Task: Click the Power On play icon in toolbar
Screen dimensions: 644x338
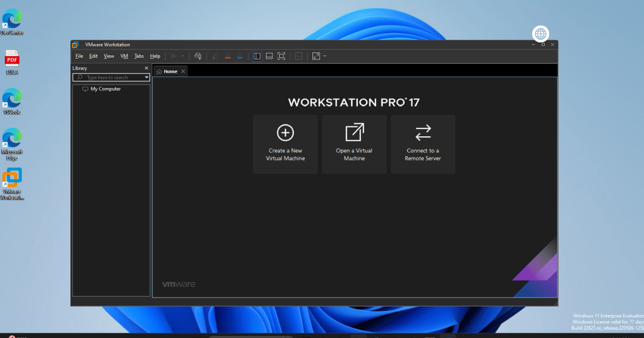Action: [174, 56]
